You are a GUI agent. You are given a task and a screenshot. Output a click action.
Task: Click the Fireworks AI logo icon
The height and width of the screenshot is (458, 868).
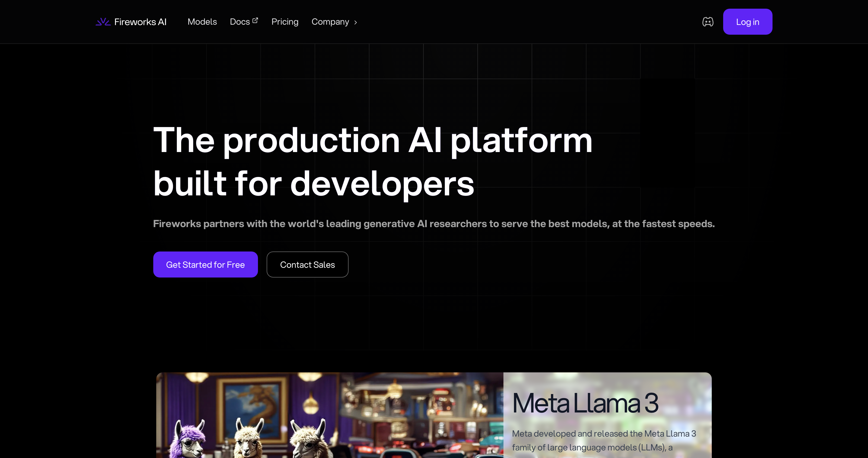[x=103, y=22]
